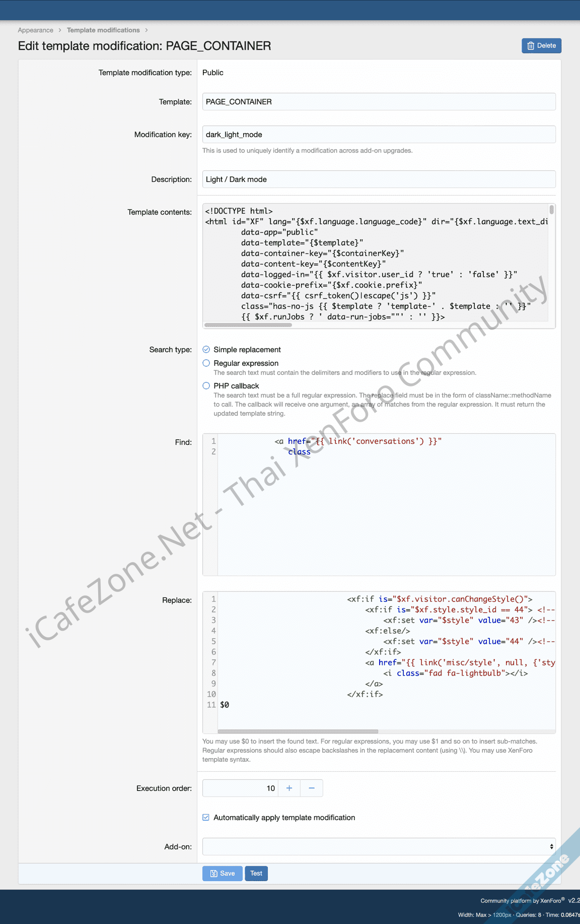Select Simple replacement search type
Image resolution: width=580 pixels, height=924 pixels.
click(x=206, y=350)
